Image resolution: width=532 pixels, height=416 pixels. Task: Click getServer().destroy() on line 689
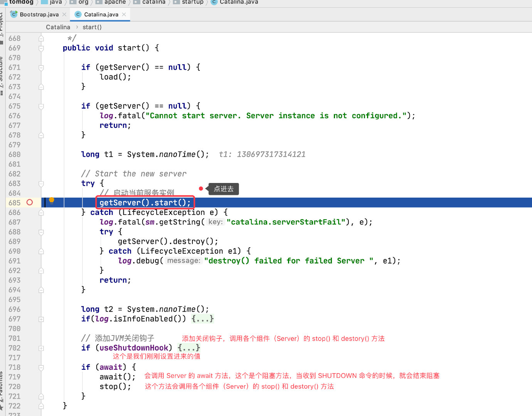click(168, 242)
